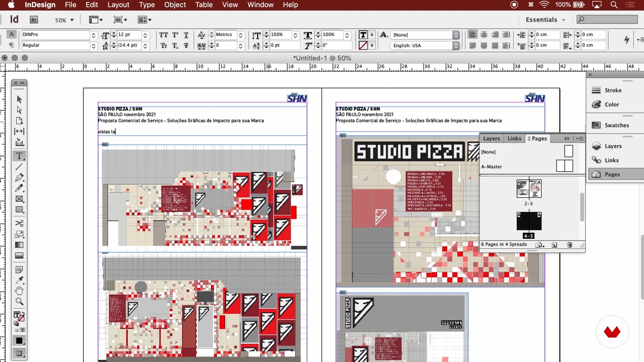The image size is (644, 362).
Task: Open the DINPro font family dropdown
Action: tap(94, 35)
